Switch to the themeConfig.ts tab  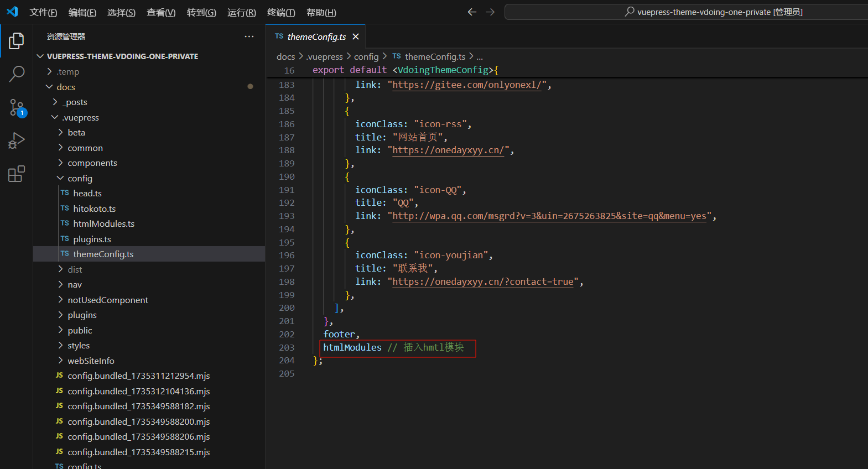(316, 37)
